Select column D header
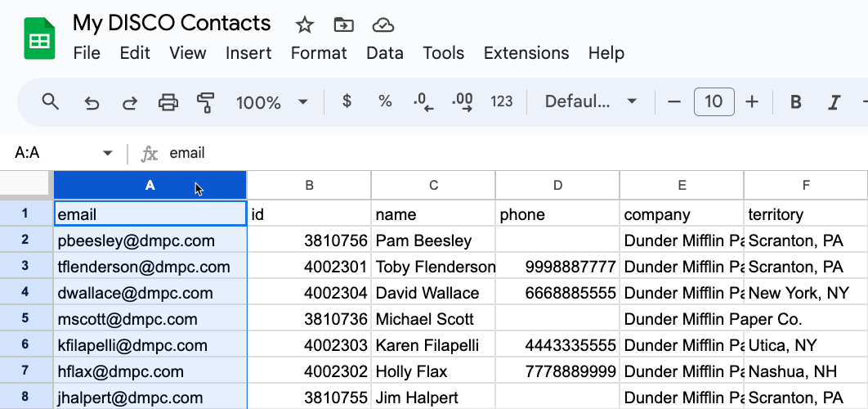 (557, 186)
